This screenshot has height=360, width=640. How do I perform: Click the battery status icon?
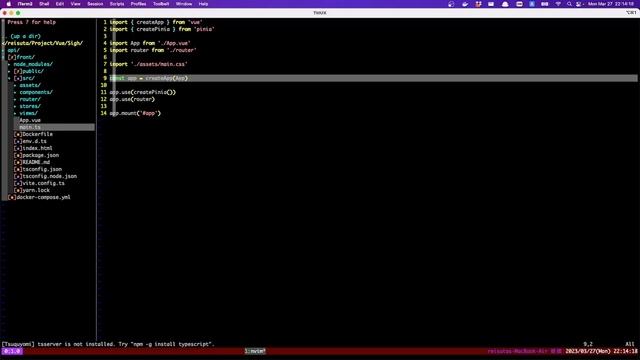click(x=545, y=4)
